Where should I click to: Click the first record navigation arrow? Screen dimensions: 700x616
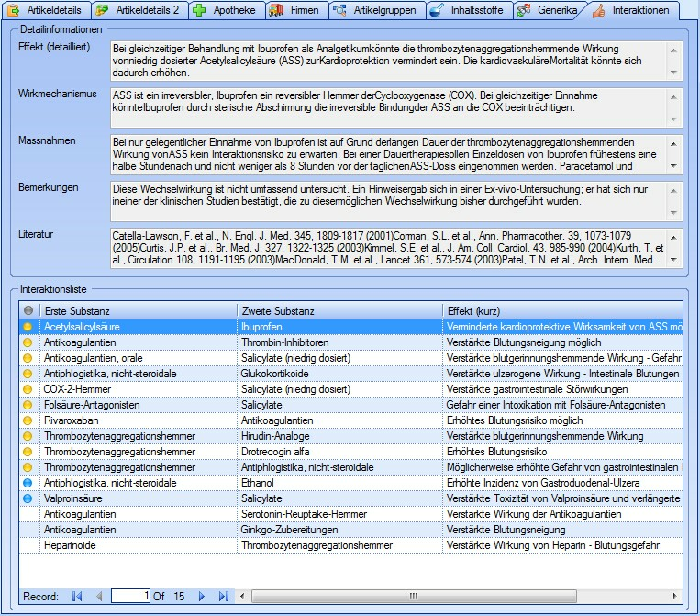click(77, 597)
